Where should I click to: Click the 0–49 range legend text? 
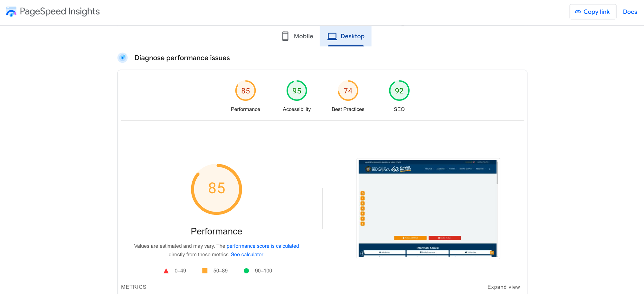pyautogui.click(x=180, y=271)
